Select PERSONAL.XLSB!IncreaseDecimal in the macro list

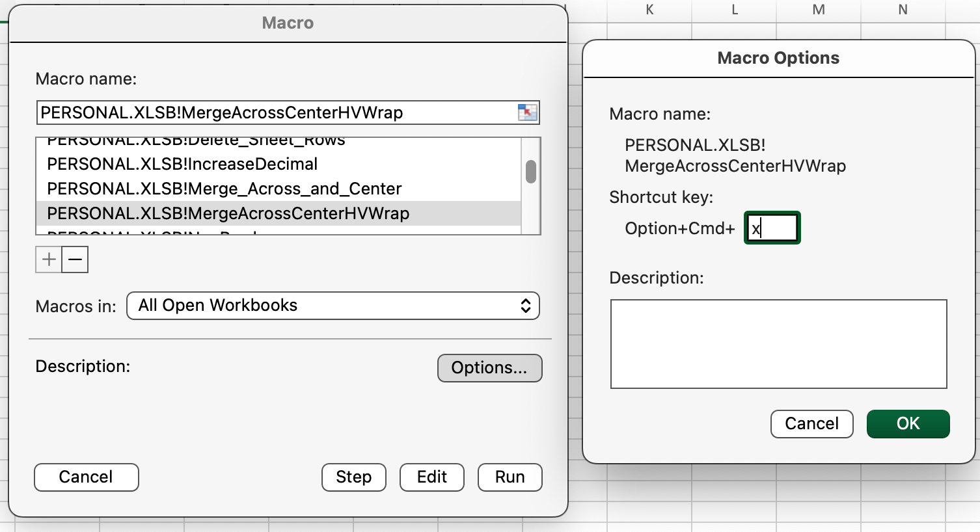click(x=279, y=164)
